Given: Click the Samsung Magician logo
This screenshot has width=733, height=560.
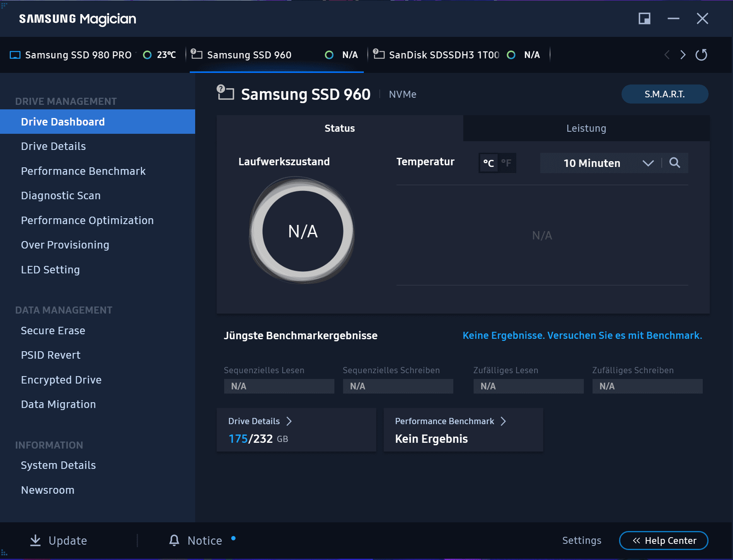Looking at the screenshot, I should (x=77, y=19).
